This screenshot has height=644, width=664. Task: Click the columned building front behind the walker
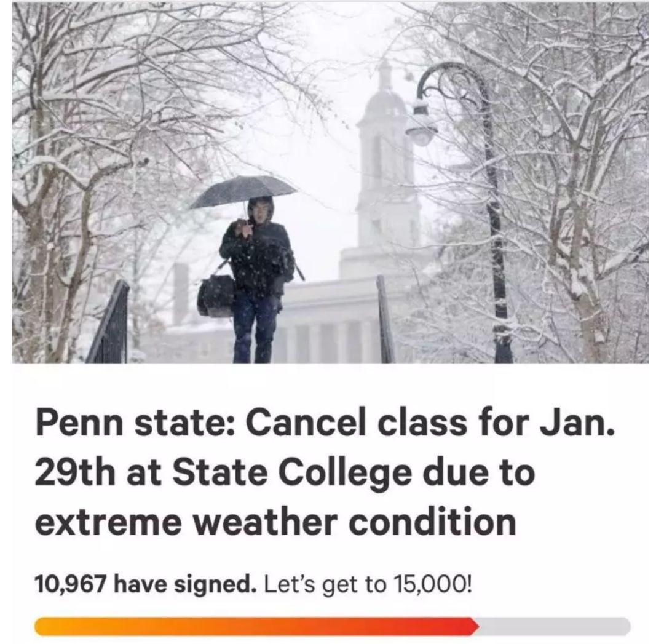(x=332, y=332)
